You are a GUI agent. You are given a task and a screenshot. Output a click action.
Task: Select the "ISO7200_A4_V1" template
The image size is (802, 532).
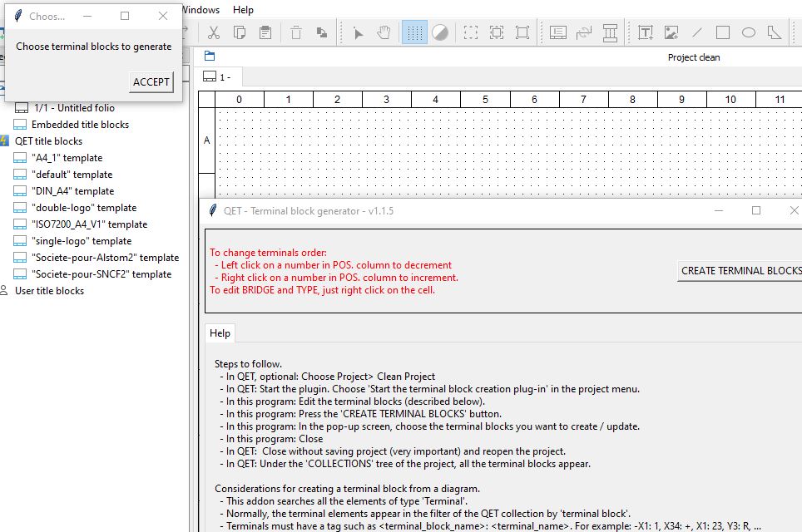pyautogui.click(x=89, y=224)
